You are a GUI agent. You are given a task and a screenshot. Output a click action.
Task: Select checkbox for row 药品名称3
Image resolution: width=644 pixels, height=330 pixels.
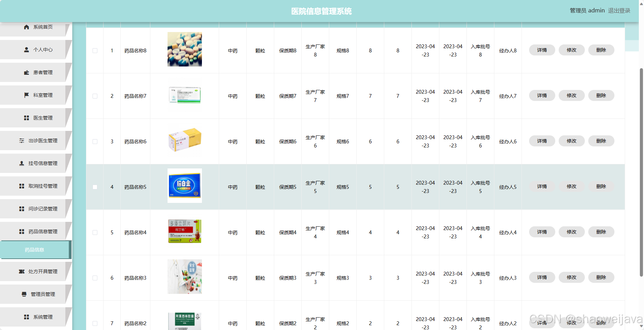point(95,278)
